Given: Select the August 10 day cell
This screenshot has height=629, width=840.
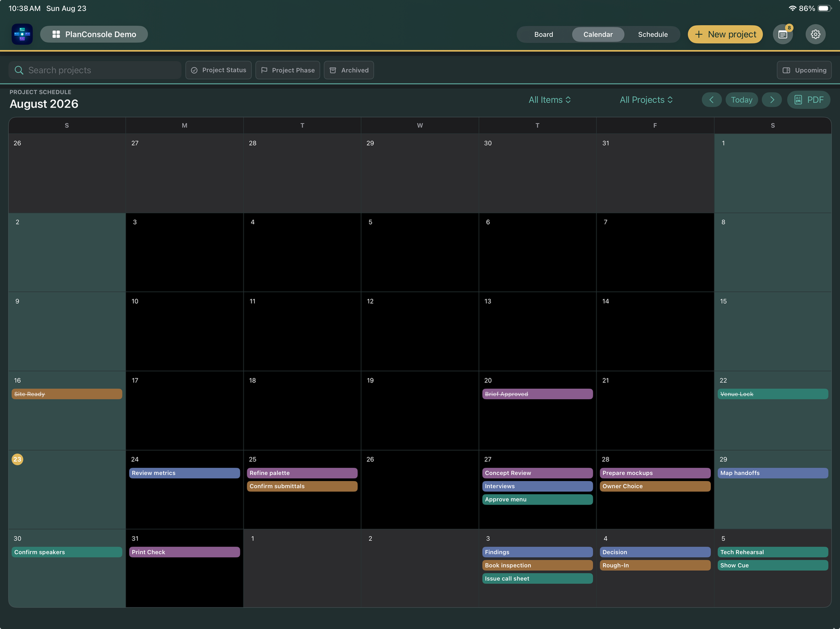Looking at the screenshot, I should [184, 331].
